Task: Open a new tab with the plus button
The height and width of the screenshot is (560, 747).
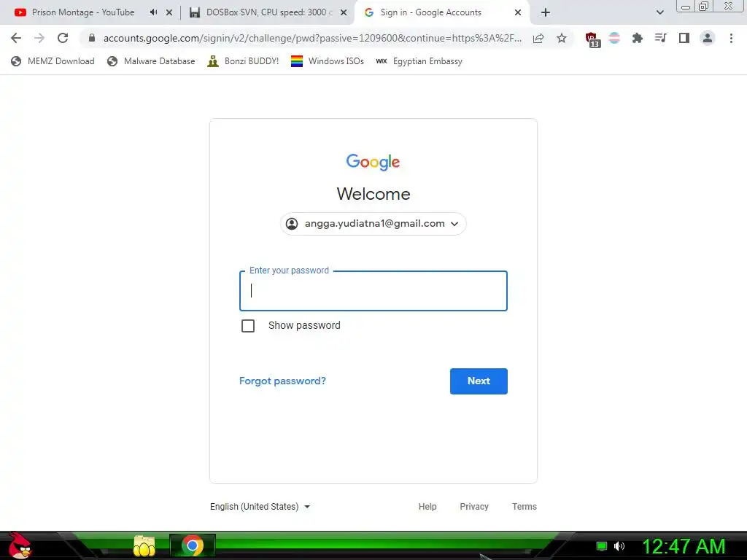Action: click(546, 12)
